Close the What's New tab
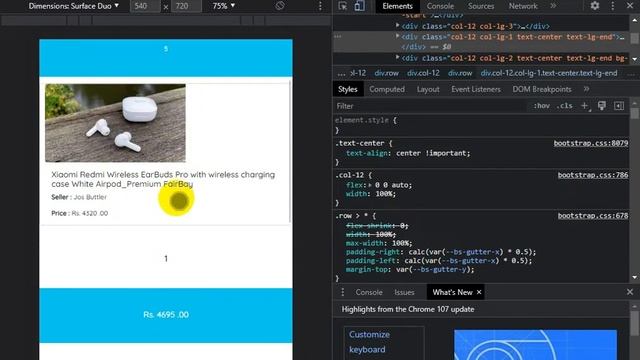 [479, 292]
